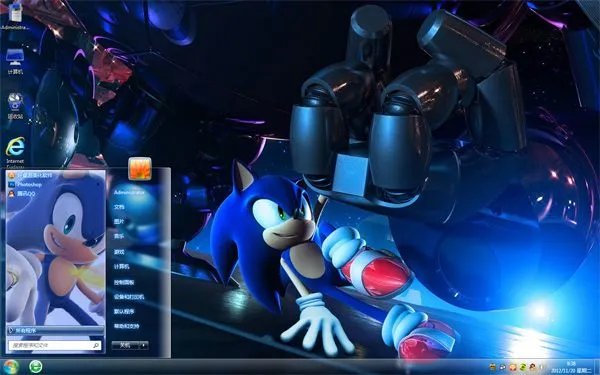Open the Administrator link in Start menu
600x375 pixels.
129,192
